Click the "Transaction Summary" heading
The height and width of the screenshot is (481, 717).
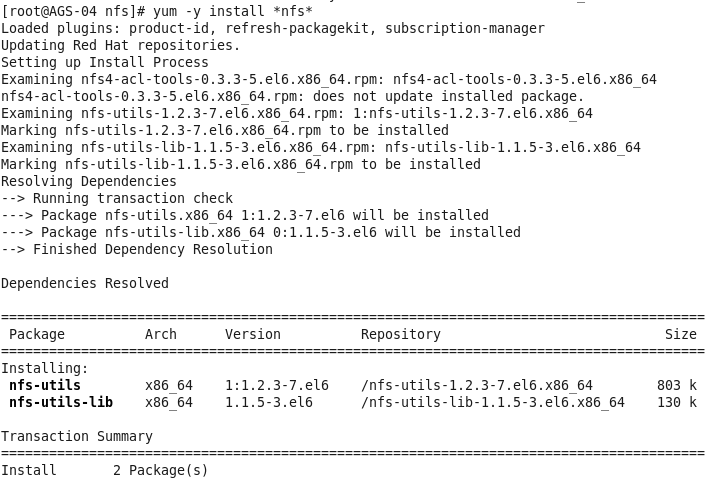click(x=76, y=436)
